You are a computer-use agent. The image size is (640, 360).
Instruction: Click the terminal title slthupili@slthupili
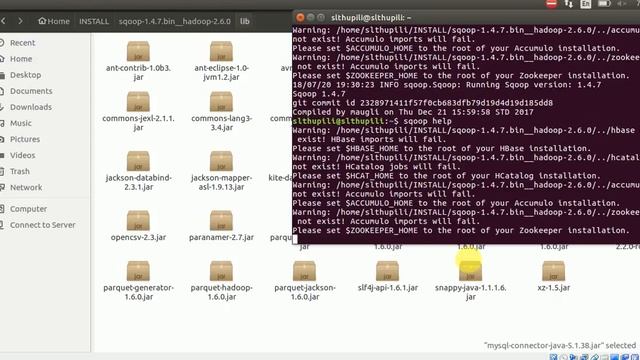[x=371, y=18]
